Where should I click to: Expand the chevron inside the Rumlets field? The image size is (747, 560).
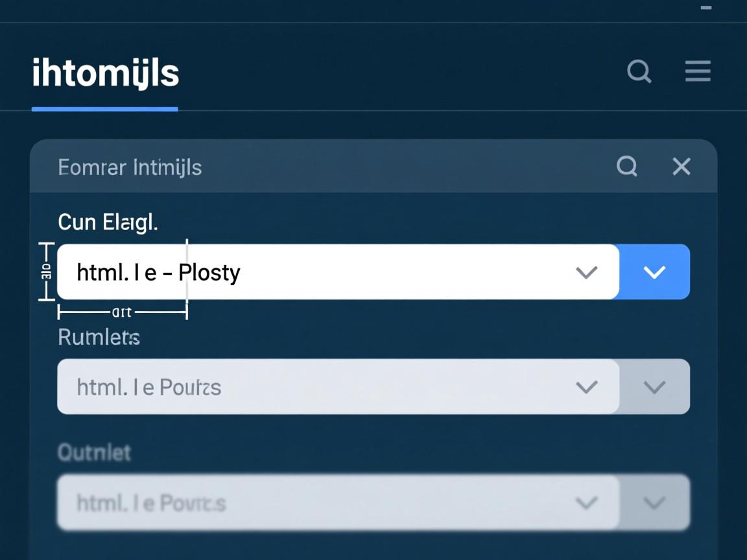click(x=587, y=387)
